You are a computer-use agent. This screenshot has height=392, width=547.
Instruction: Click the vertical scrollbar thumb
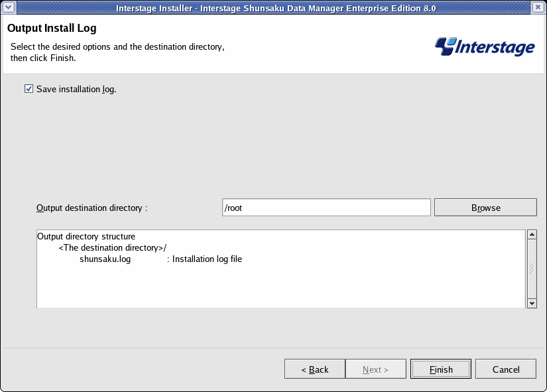tap(532, 269)
